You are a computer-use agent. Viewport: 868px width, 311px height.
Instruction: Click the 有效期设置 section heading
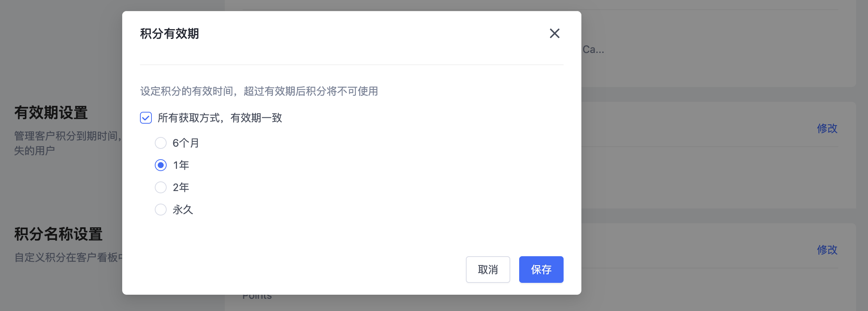pos(51,113)
